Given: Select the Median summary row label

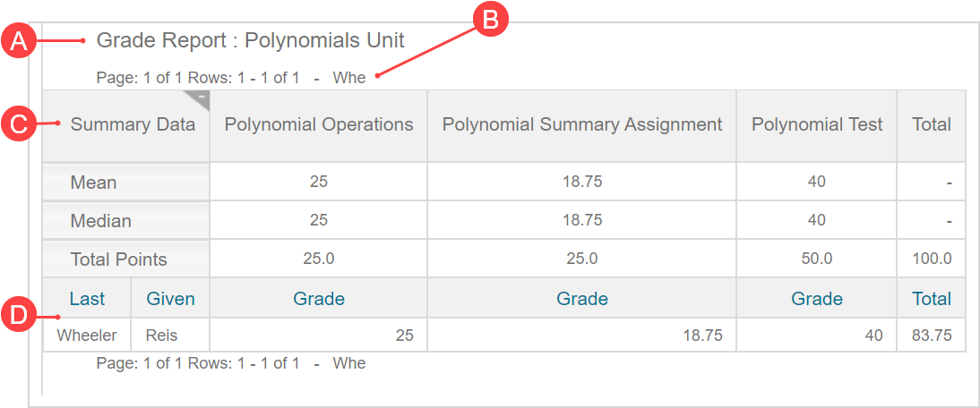Looking at the screenshot, I should coord(100,221).
